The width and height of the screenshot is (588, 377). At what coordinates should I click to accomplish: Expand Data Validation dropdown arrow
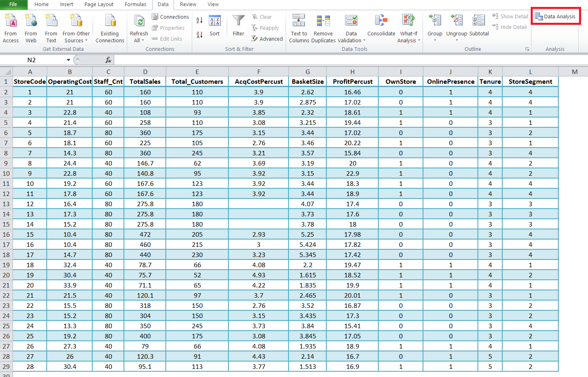364,41
